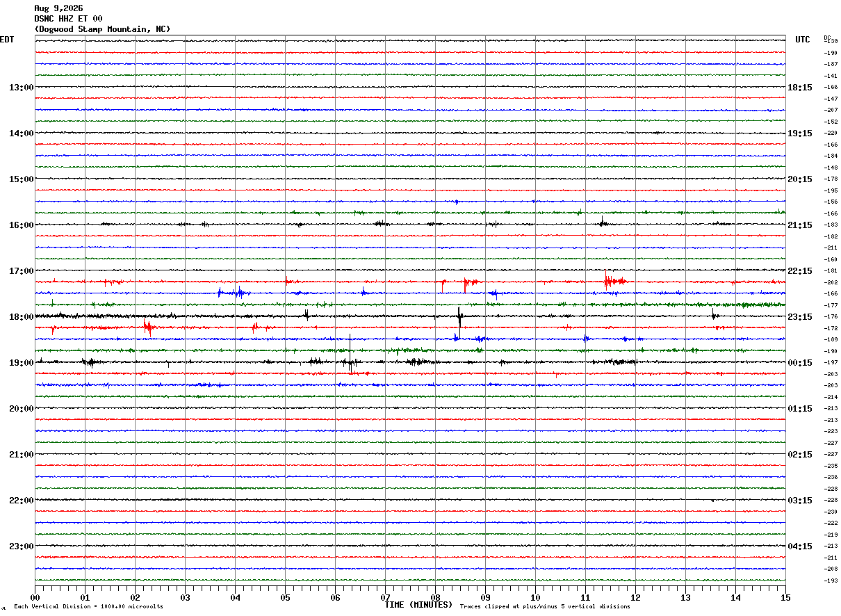This screenshot has height=616, width=841.
Task: Select the Traces clipped footnote text
Action: [545, 606]
